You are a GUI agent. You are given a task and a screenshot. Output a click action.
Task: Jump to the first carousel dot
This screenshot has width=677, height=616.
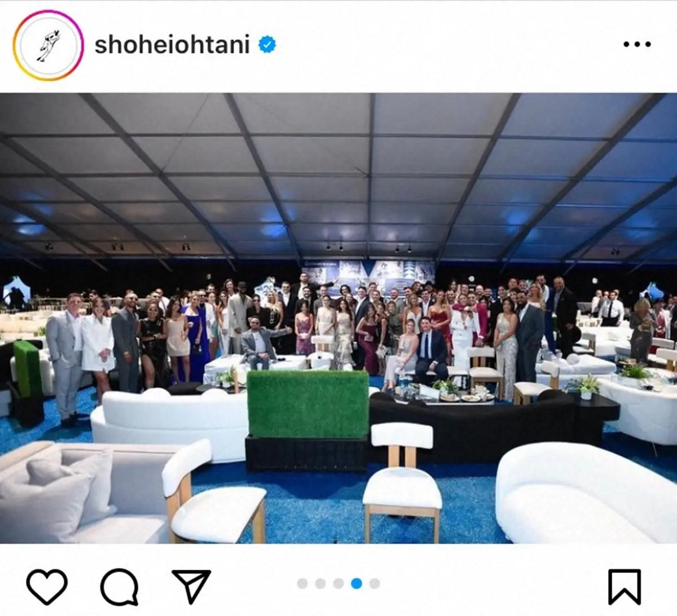[302, 583]
